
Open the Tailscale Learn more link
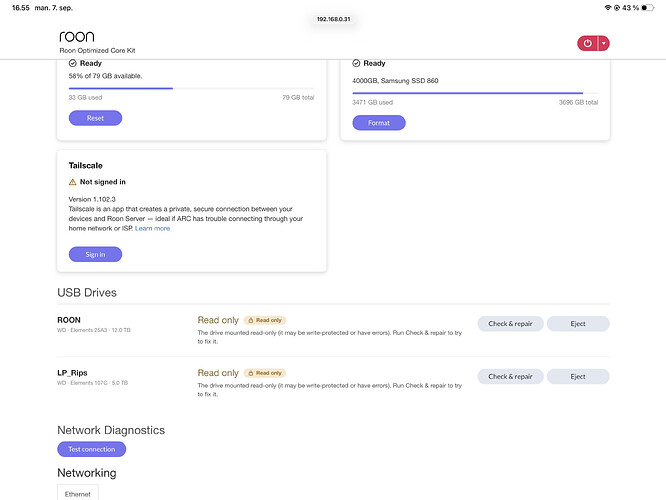152,229
